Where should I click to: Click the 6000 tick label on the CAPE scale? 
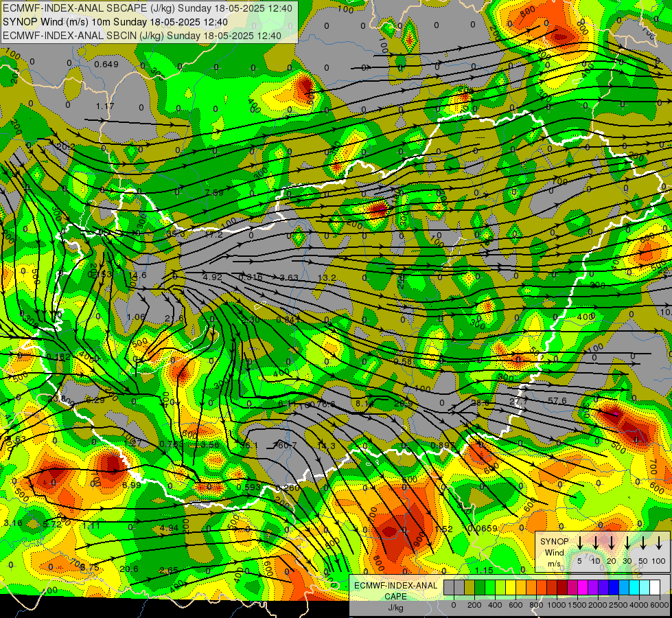[x=660, y=605]
